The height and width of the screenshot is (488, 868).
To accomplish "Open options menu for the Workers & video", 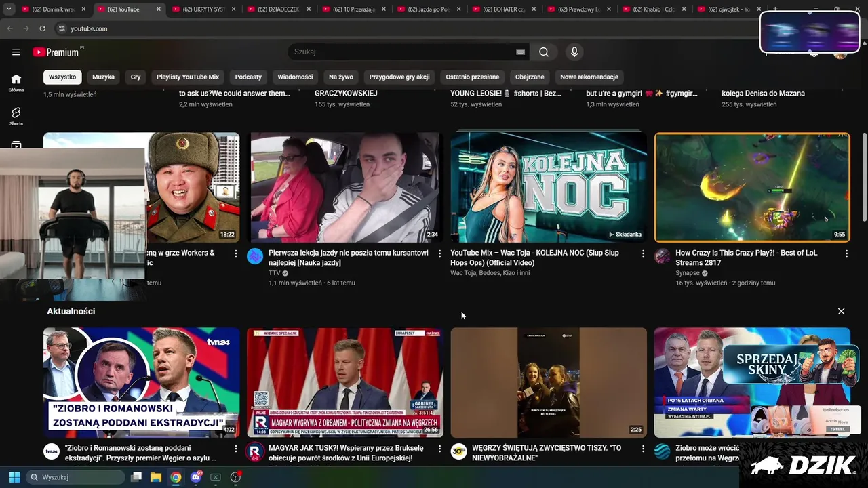I will [x=236, y=253].
